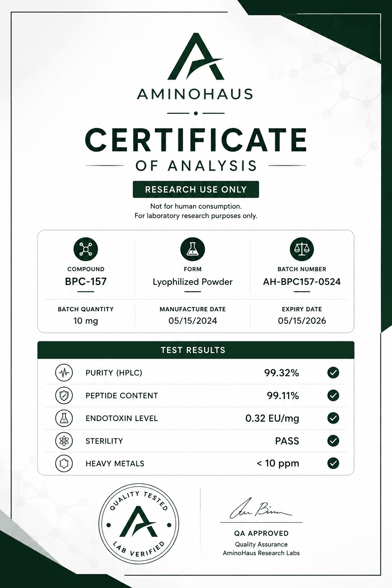Click the MANUFACTURE DATE label

click(193, 309)
